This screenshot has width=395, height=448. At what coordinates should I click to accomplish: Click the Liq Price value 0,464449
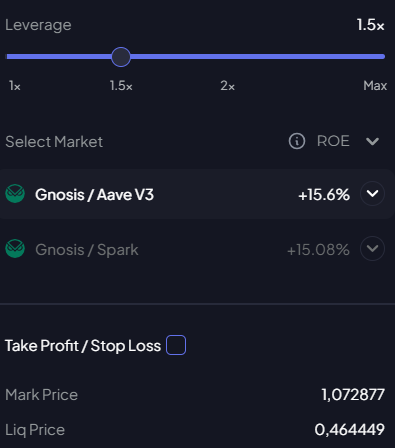[x=350, y=429]
